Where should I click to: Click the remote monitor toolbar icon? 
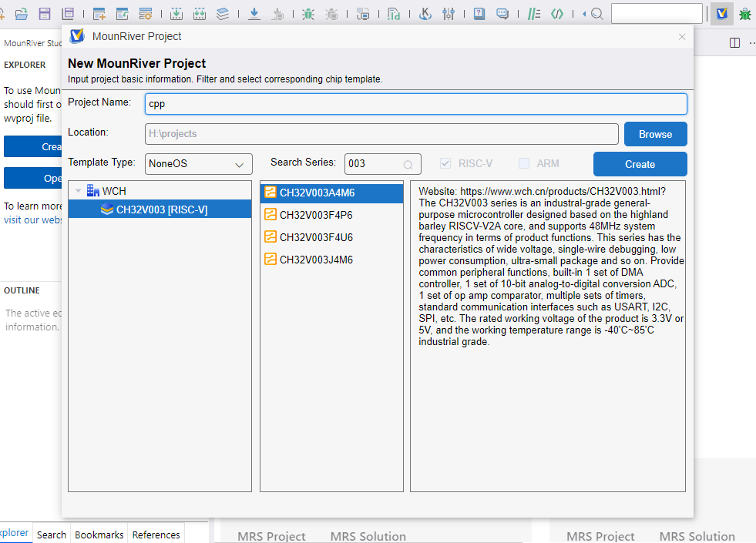coord(363,14)
